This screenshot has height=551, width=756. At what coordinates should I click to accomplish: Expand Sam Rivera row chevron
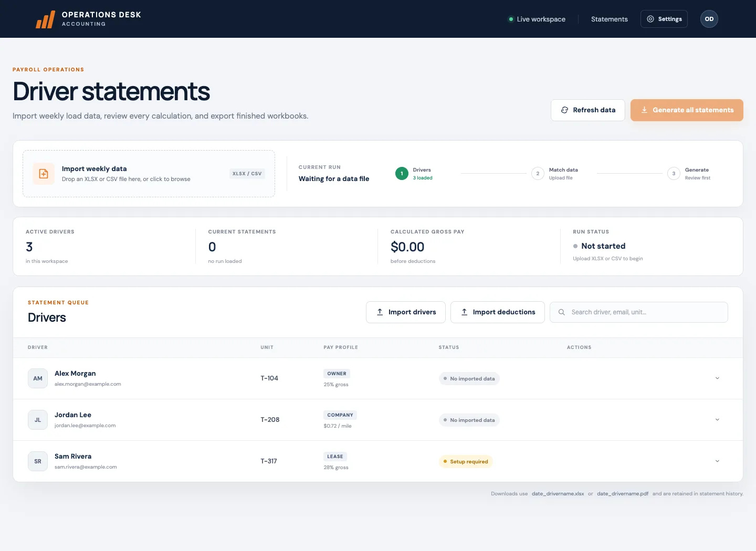click(x=717, y=461)
